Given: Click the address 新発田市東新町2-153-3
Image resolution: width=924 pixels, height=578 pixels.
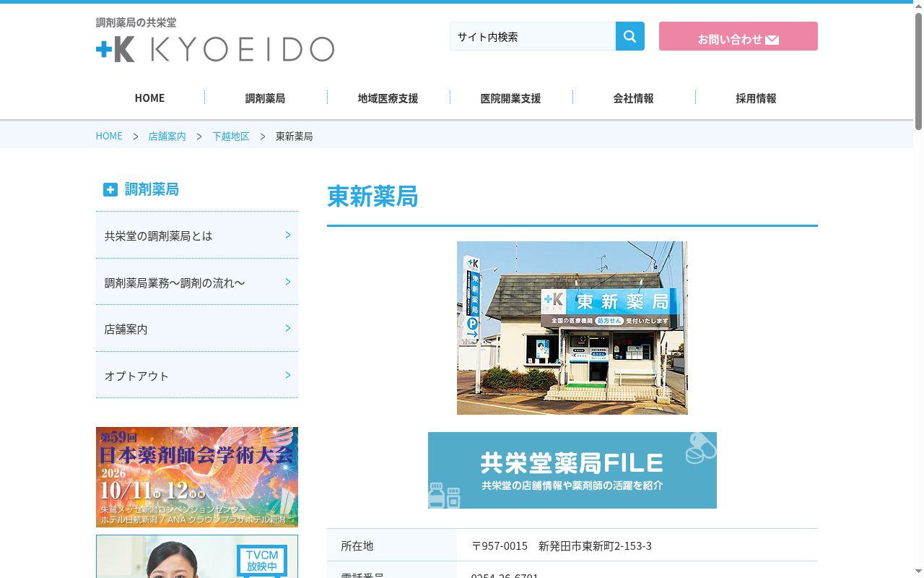Looking at the screenshot, I should pos(595,545).
